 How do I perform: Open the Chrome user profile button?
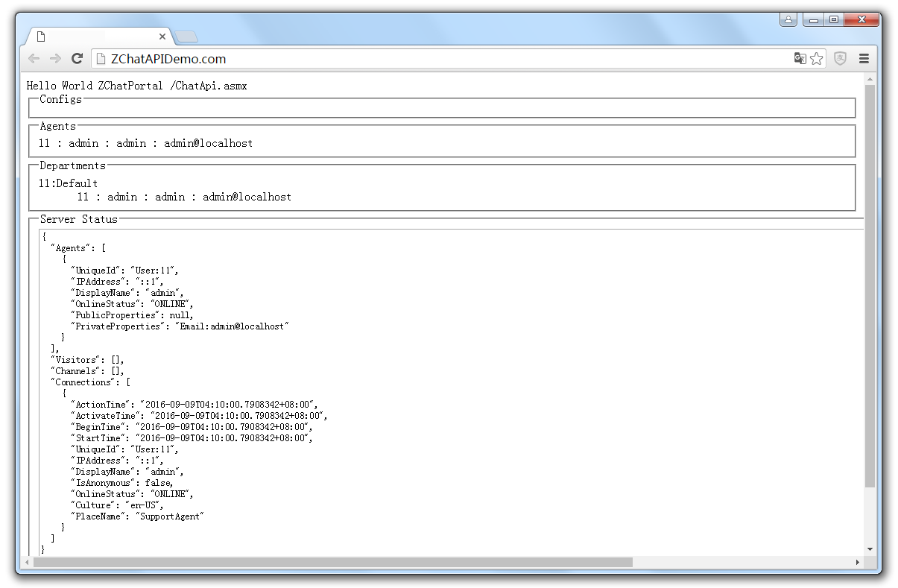tap(788, 19)
